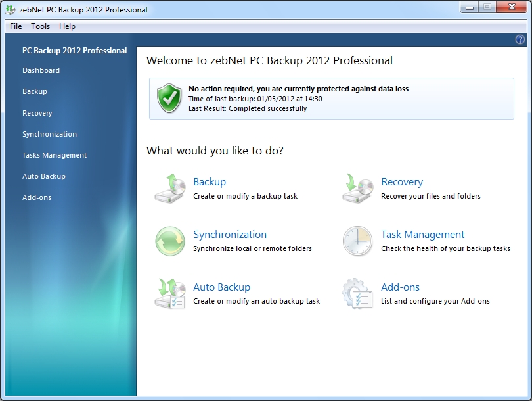The height and width of the screenshot is (401, 532).
Task: Click the zebNet app icon in title bar
Action: 11,10
